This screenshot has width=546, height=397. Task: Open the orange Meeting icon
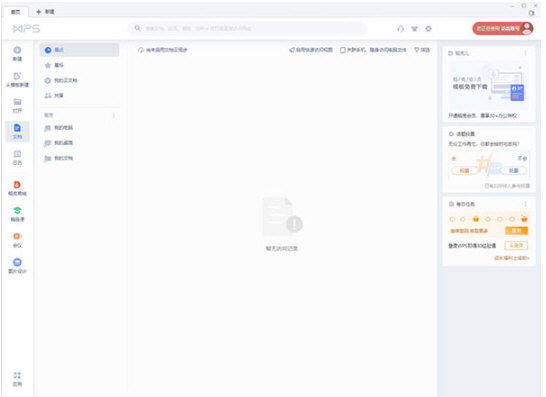tap(17, 236)
